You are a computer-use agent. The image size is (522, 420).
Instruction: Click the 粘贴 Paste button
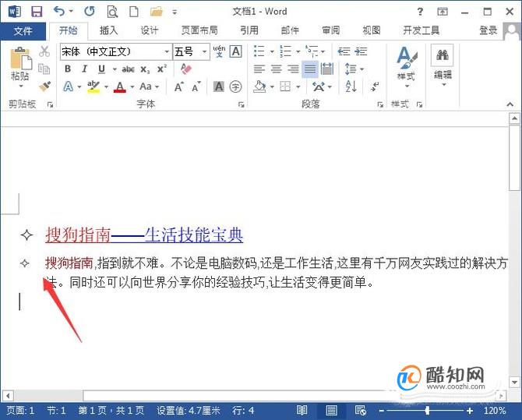[x=20, y=63]
